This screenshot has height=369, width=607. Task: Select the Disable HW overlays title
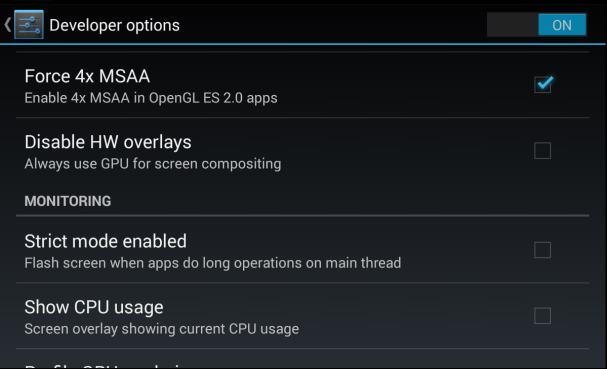108,142
